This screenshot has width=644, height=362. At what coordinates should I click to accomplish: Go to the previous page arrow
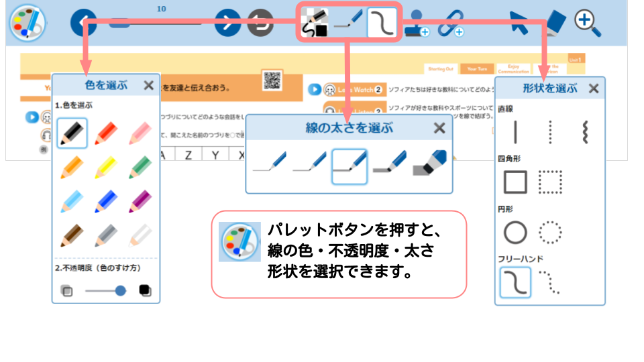point(84,23)
